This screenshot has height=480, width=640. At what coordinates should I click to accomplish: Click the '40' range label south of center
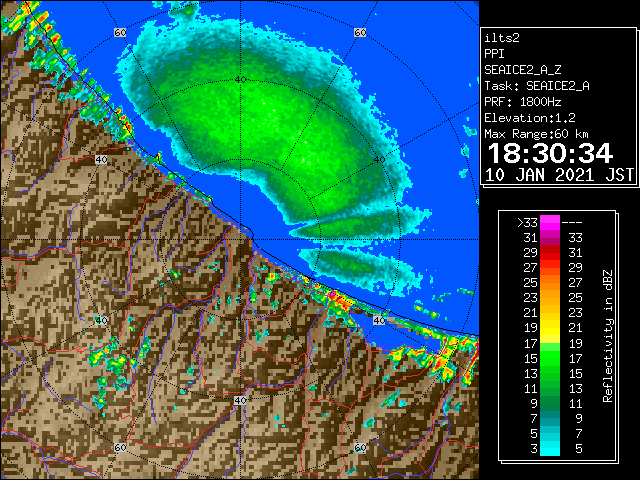point(240,400)
